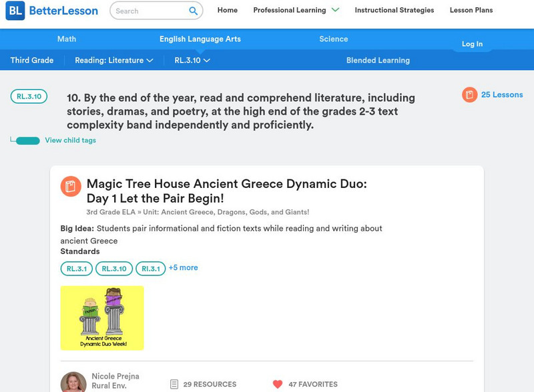Switch to the Science subject tab

pyautogui.click(x=334, y=39)
